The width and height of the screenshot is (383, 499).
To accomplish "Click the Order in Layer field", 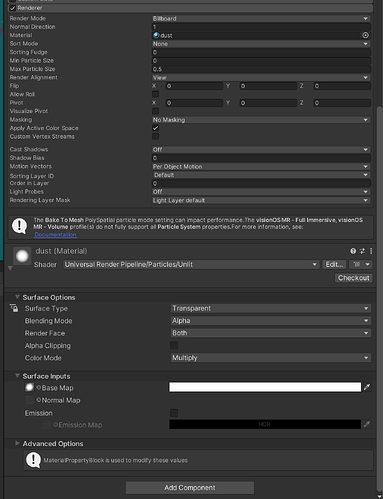I will point(261,183).
